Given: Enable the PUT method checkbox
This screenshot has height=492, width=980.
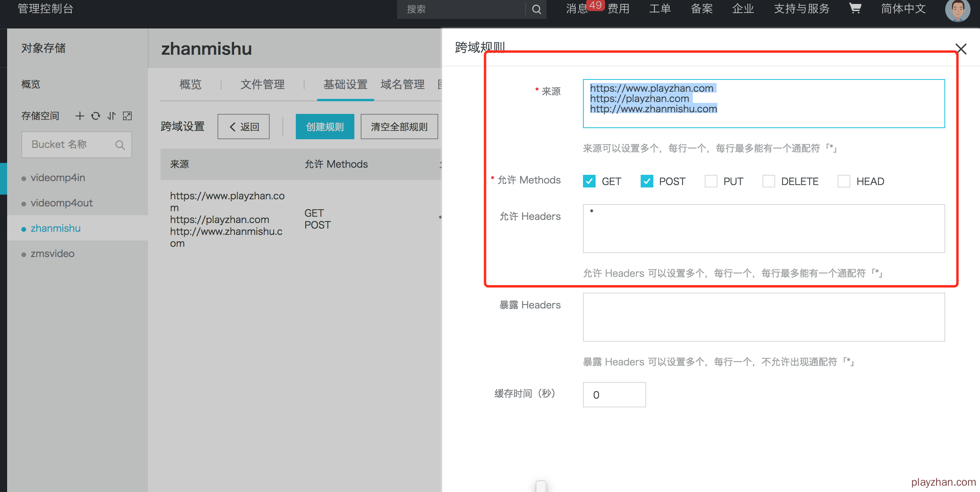Looking at the screenshot, I should coord(711,181).
